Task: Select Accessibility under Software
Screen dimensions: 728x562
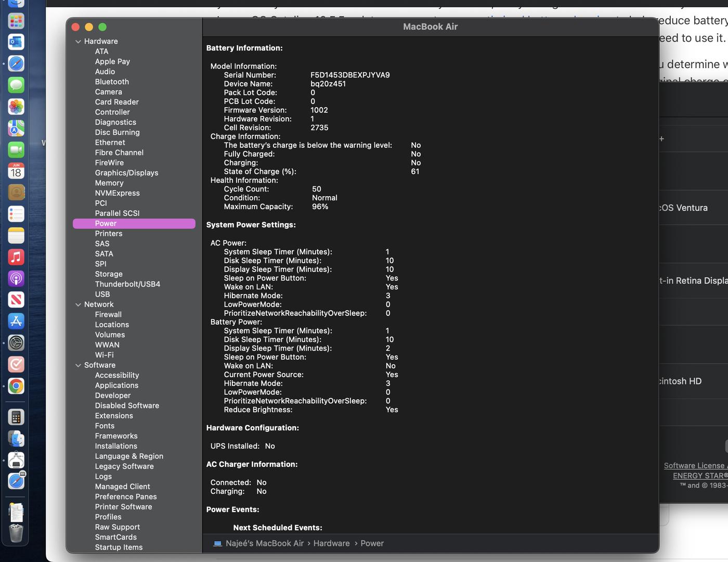Action: click(x=117, y=375)
